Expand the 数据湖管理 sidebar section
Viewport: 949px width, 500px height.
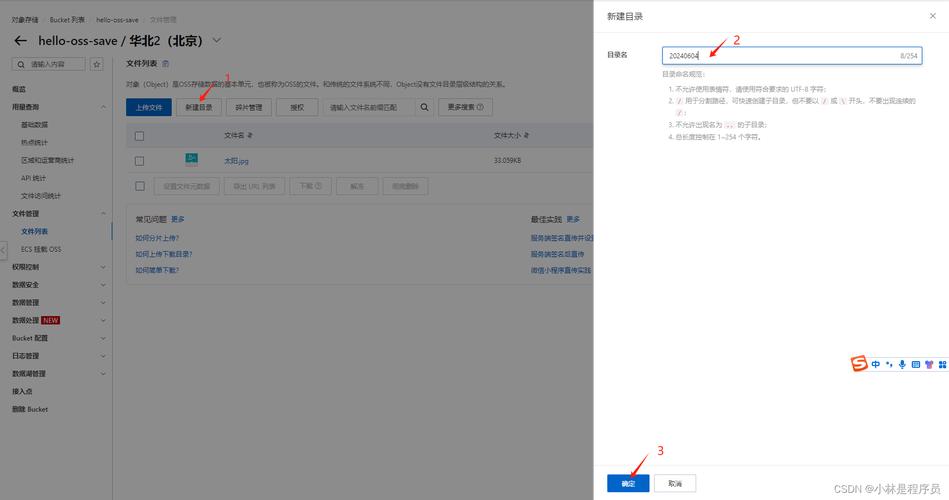pyautogui.click(x=103, y=374)
